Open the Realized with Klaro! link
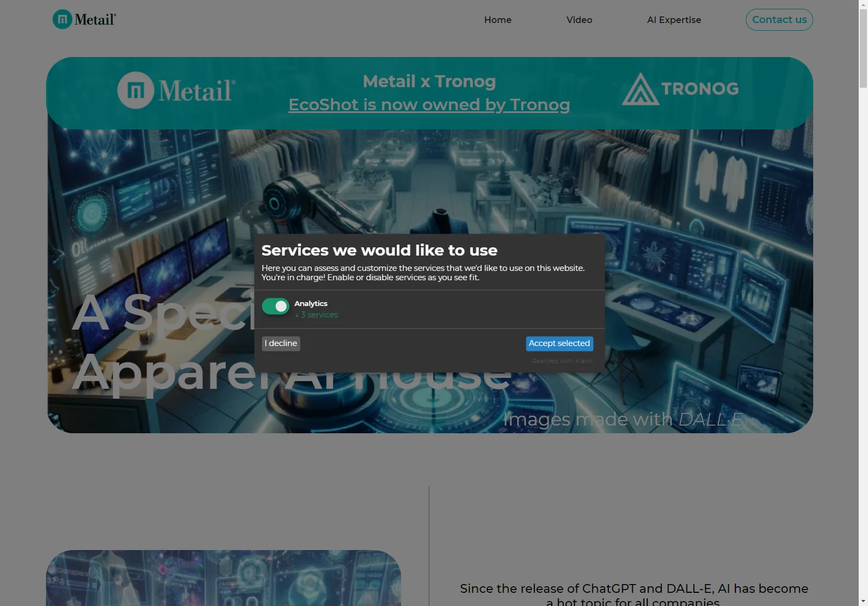This screenshot has width=868, height=606. click(562, 361)
